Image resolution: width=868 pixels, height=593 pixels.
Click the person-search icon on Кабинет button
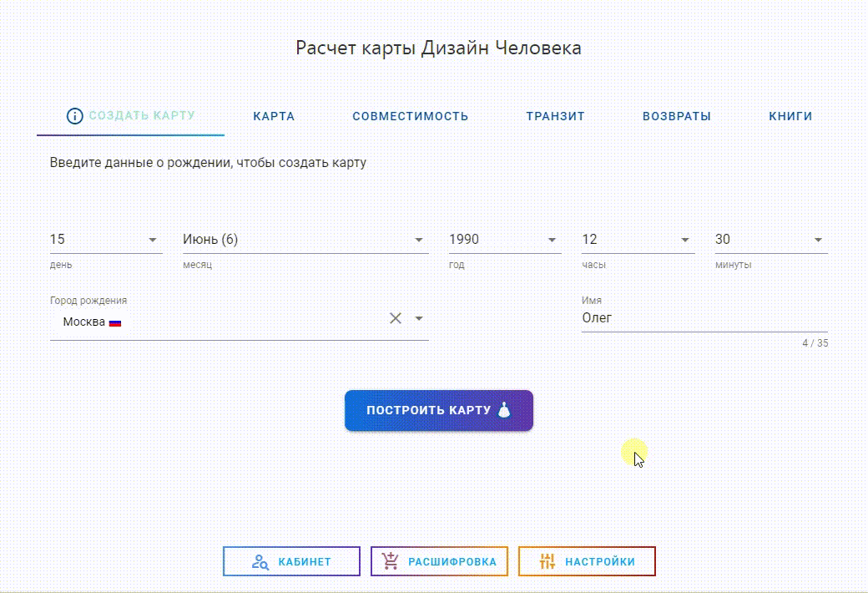coord(260,562)
